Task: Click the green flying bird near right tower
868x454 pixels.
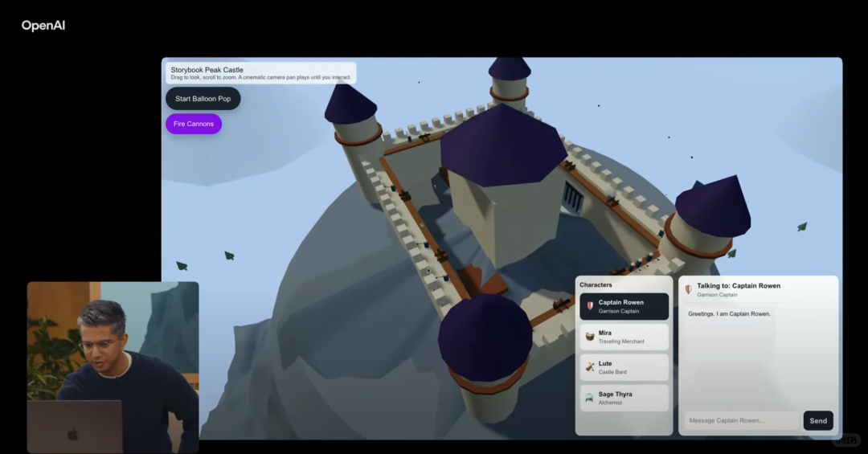Action: tap(801, 227)
